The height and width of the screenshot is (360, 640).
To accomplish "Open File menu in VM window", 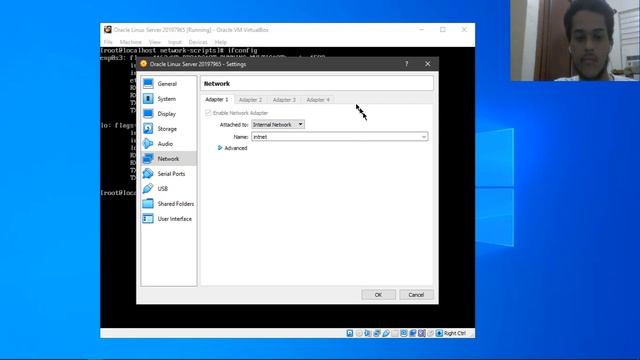I will coord(108,42).
